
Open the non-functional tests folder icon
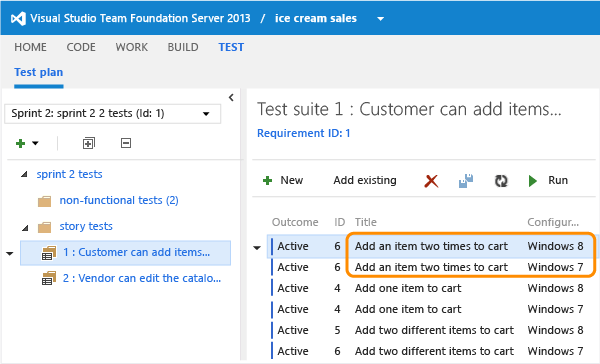[x=44, y=201]
